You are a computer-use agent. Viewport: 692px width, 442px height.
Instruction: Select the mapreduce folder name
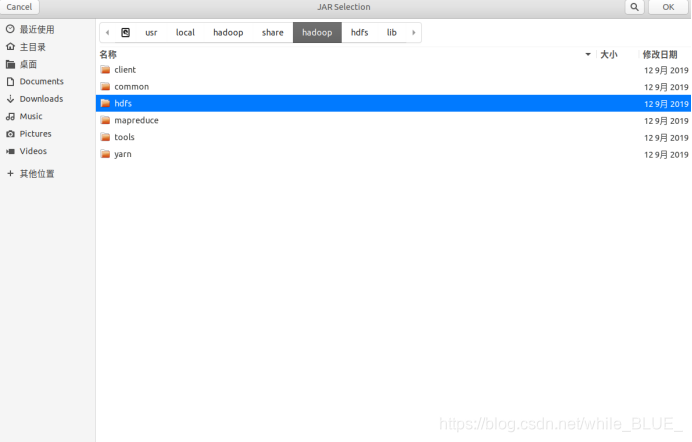(x=136, y=120)
